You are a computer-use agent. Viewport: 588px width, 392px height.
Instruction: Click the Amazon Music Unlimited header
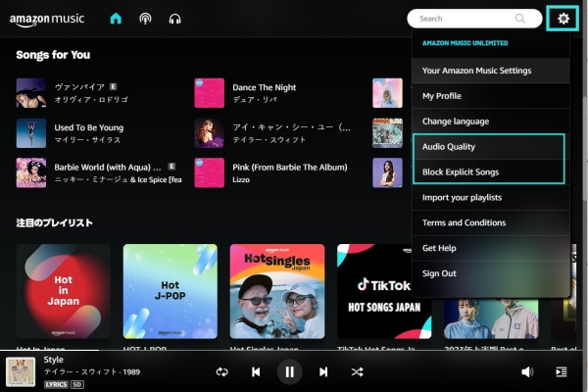coord(465,43)
